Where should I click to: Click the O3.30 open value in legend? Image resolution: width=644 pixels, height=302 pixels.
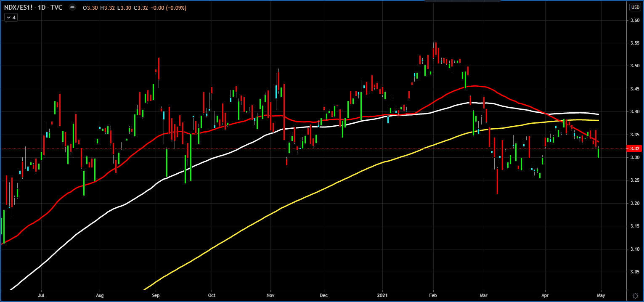click(x=90, y=8)
